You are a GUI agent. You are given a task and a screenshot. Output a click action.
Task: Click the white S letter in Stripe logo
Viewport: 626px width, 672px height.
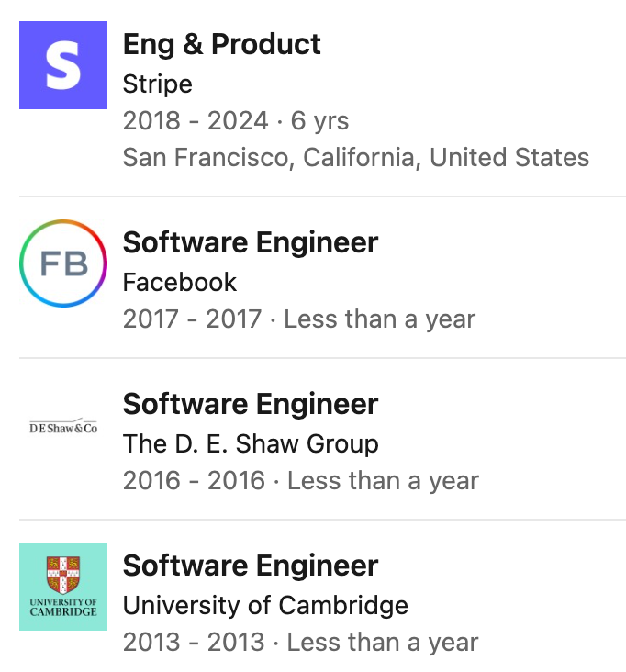tap(63, 65)
